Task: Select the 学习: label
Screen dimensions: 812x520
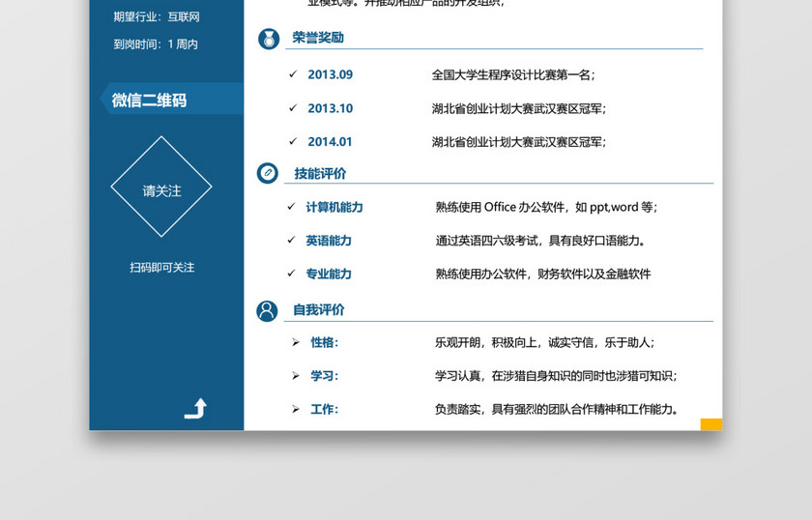Action: (x=325, y=375)
